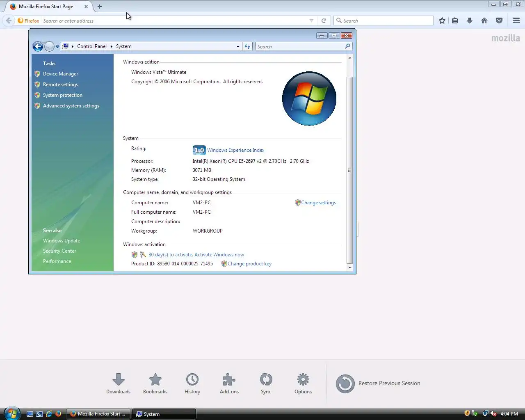Click Restore Previous Session button

click(378, 383)
